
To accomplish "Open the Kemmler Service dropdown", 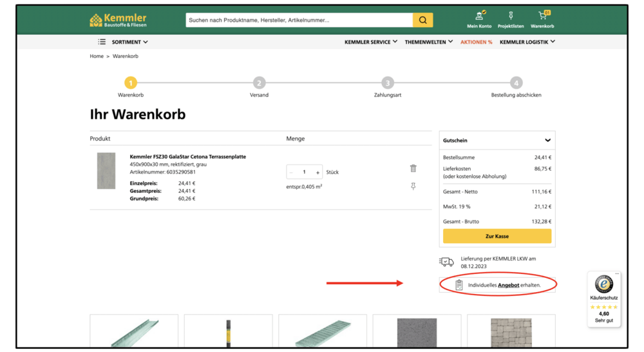I will coord(371,42).
